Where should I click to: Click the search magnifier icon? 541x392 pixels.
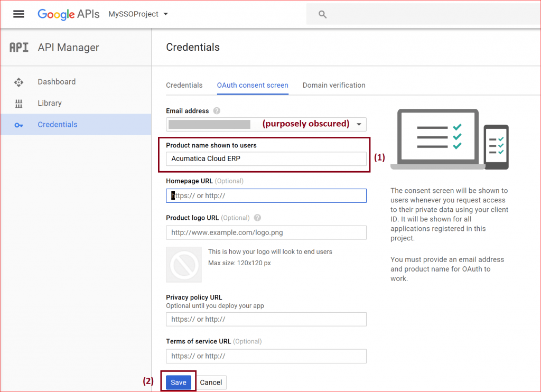pyautogui.click(x=322, y=14)
